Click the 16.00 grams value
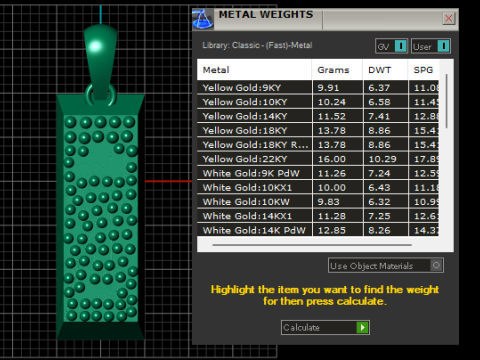This screenshot has width=480, height=360. pyautogui.click(x=332, y=159)
